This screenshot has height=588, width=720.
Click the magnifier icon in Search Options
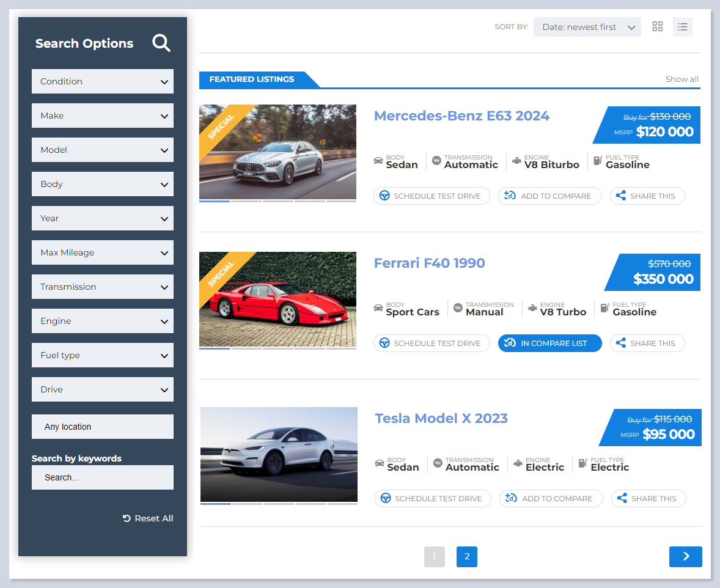tap(161, 43)
